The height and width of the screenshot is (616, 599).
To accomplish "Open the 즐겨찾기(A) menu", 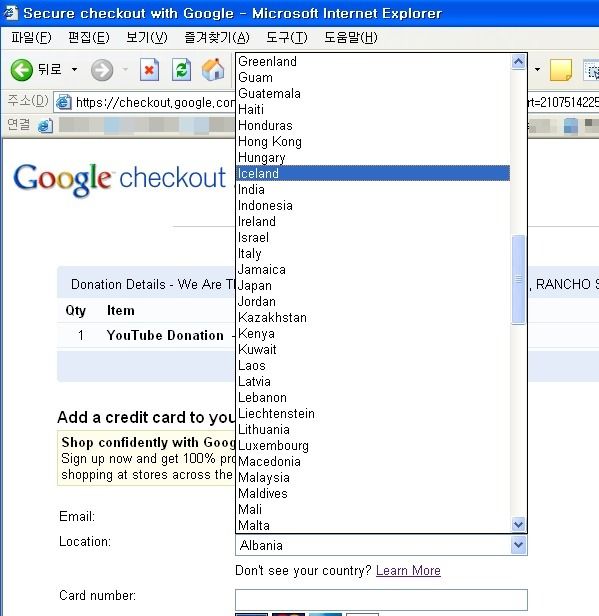I will coord(217,37).
